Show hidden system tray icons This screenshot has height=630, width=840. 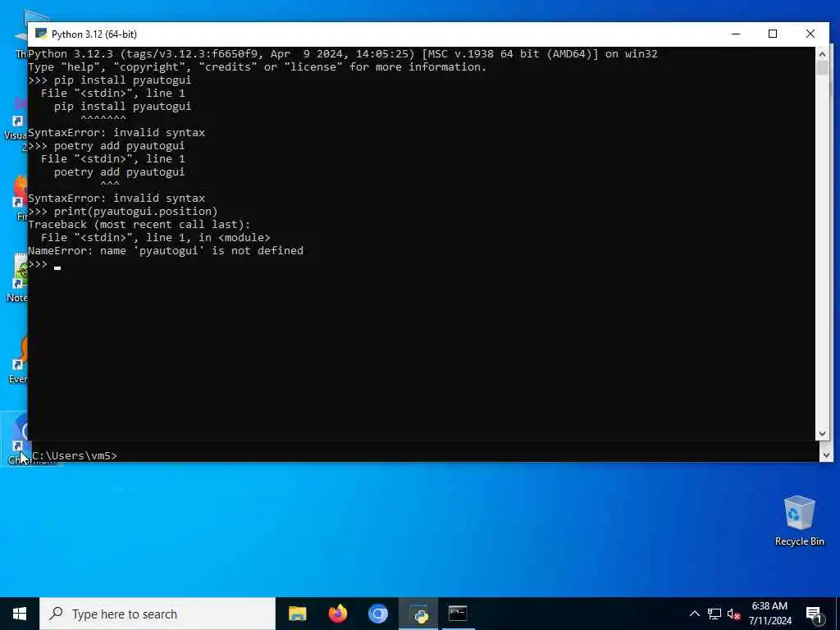694,614
